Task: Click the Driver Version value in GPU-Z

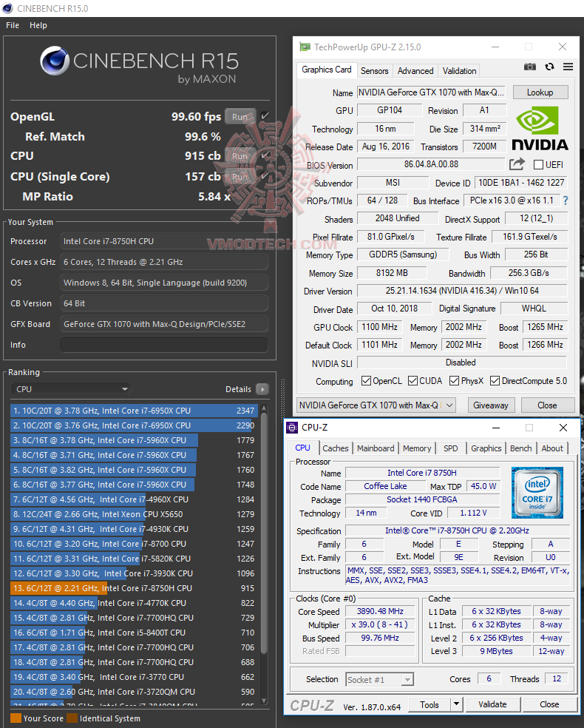Action: (462, 291)
